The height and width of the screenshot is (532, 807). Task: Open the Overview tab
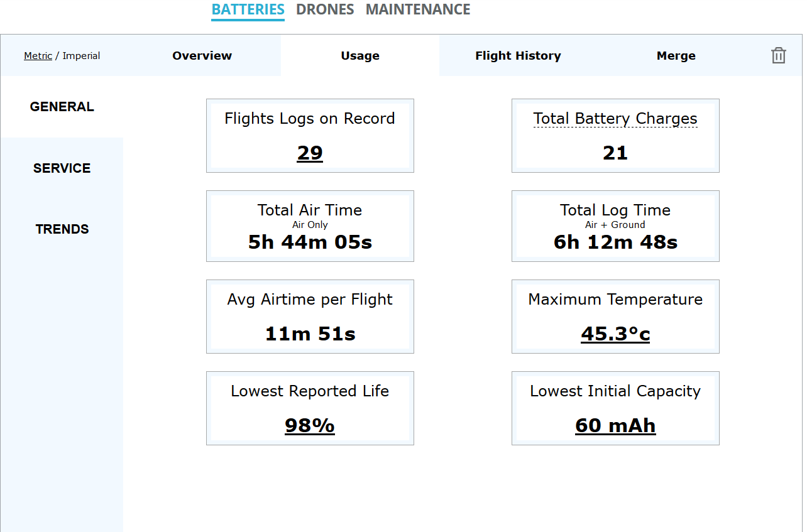[x=202, y=55]
